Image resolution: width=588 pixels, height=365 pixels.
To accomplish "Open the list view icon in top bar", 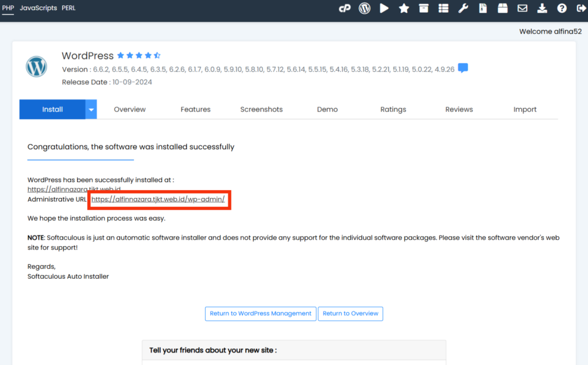I will point(443,8).
